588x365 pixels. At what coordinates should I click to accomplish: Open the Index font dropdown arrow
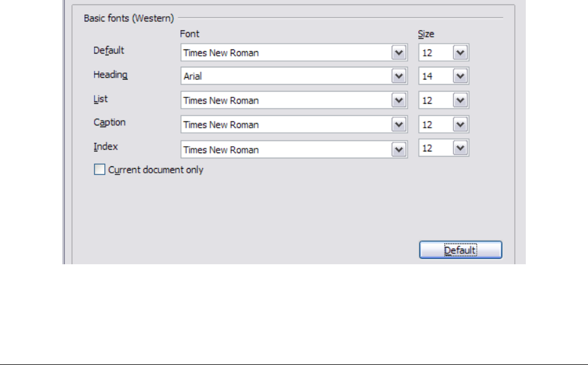click(398, 149)
